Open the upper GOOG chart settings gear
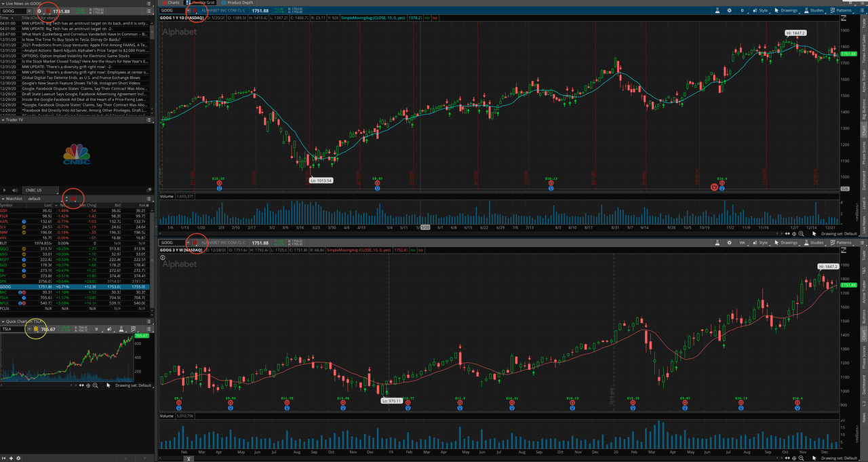The image size is (868, 462). [x=729, y=11]
